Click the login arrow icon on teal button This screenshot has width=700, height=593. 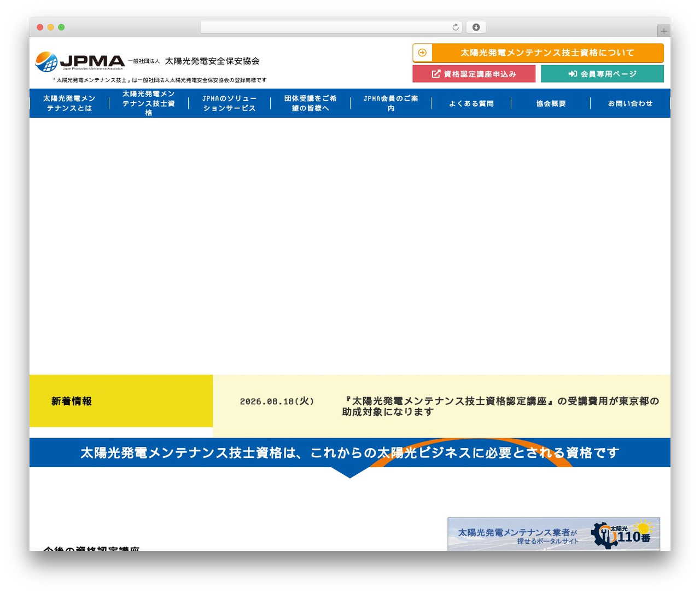(x=573, y=74)
